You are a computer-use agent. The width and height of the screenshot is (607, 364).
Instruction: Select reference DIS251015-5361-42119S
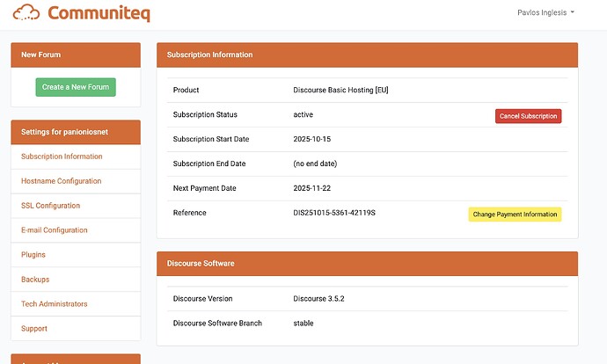[334, 213]
